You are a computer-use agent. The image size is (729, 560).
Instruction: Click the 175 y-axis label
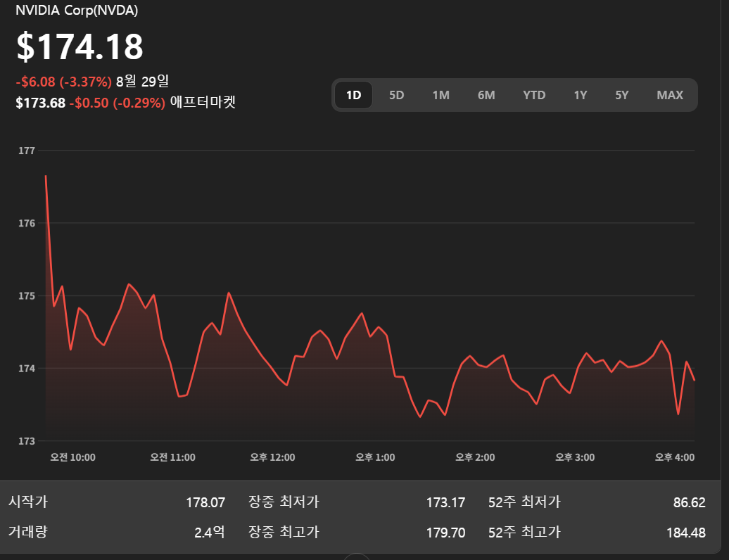click(x=27, y=296)
